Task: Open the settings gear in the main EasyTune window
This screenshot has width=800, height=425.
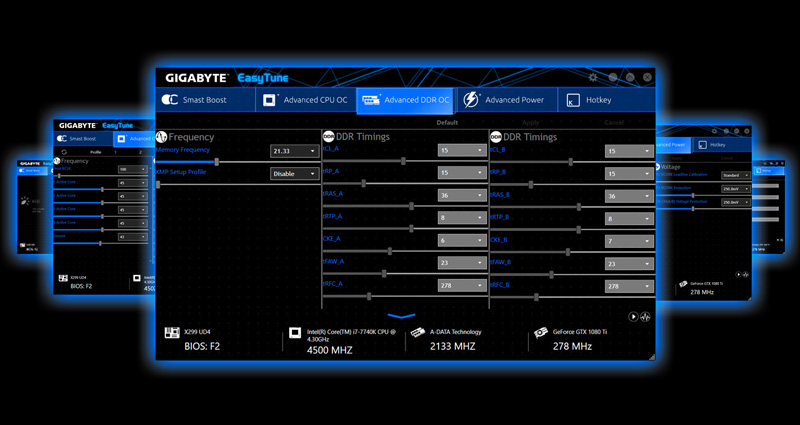Action: [x=593, y=78]
